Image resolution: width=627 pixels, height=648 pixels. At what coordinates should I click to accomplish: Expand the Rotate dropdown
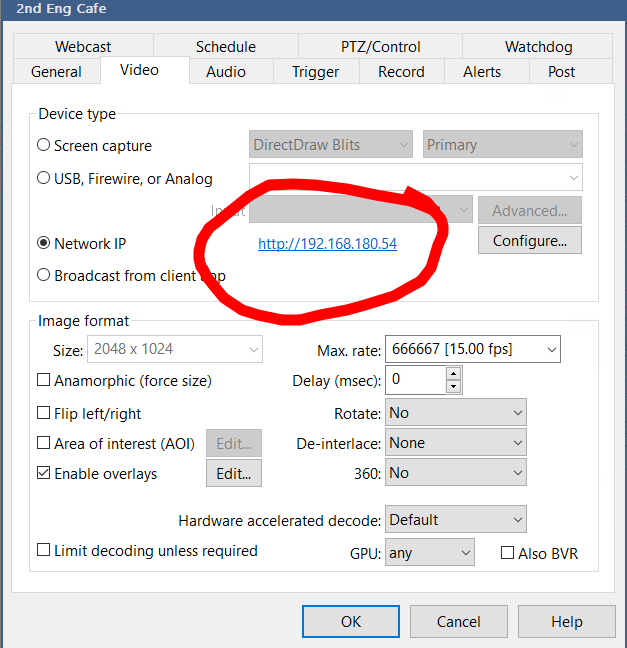click(x=455, y=413)
